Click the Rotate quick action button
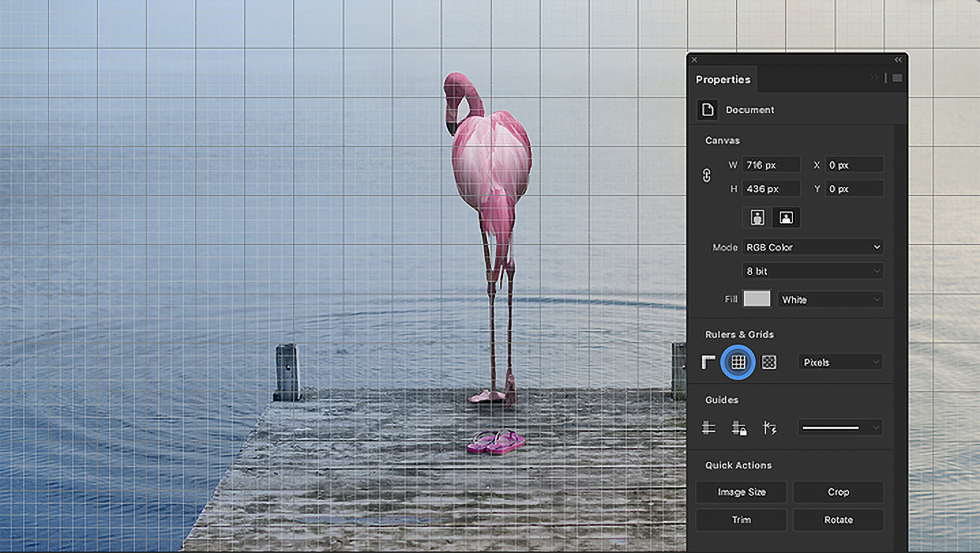 coord(838,520)
